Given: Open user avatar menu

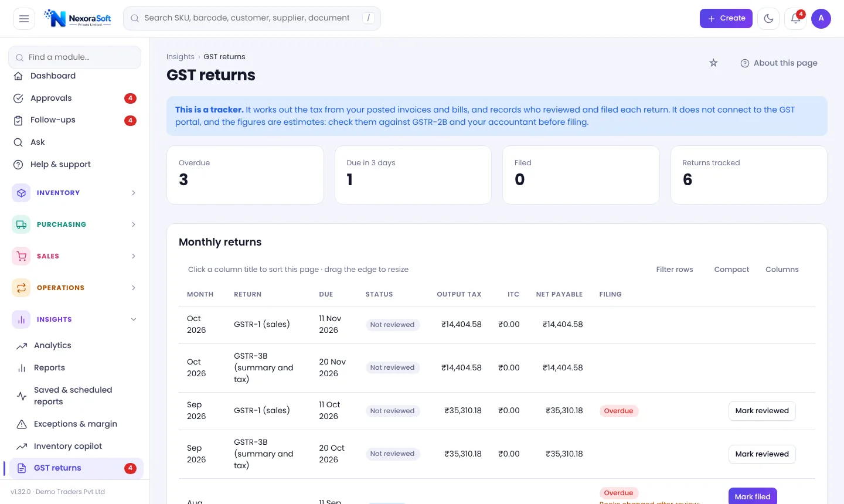Looking at the screenshot, I should (821, 19).
